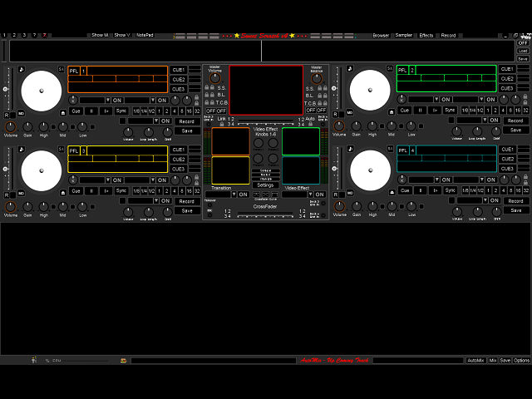This screenshot has height=399, width=532.
Task: Open the Browser tab
Action: coord(381,36)
